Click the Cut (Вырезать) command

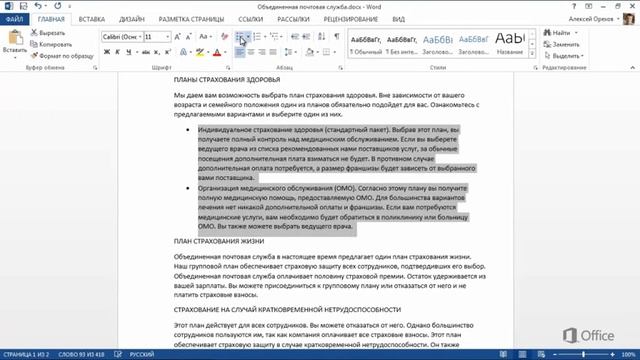click(48, 33)
